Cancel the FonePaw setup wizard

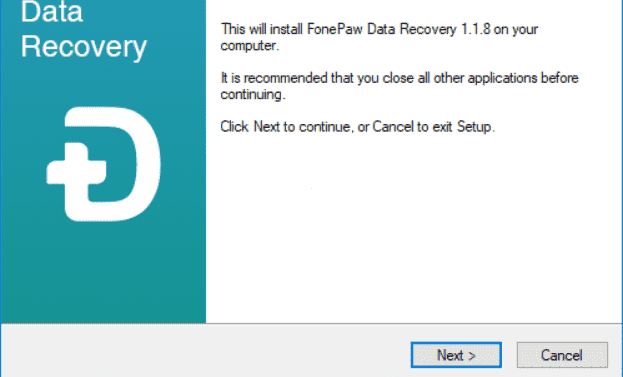click(562, 355)
